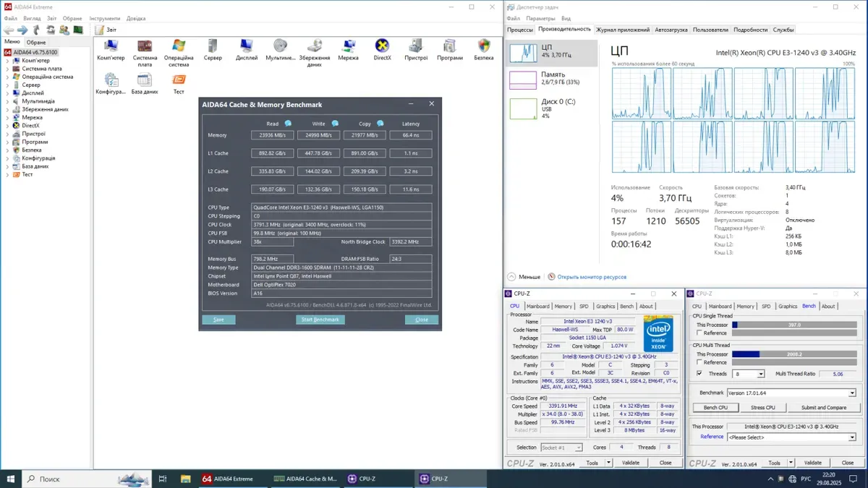Open the Reference processor Please Select dropdown

click(852, 437)
